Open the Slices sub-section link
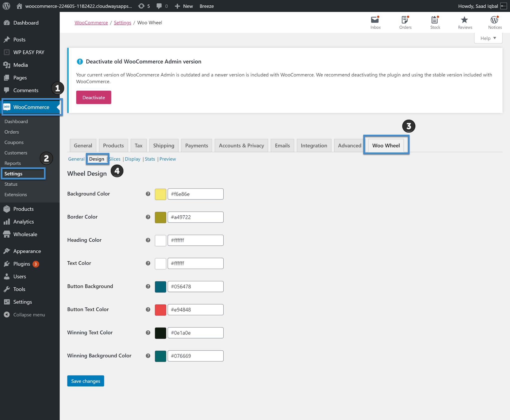Viewport: 510px width, 420px height. (x=115, y=159)
